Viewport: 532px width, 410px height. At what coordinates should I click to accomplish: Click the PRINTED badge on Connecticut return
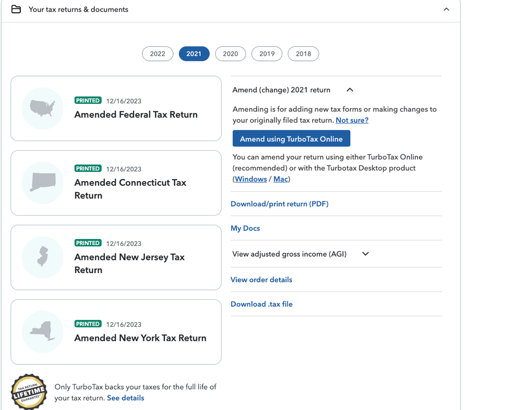[x=88, y=169]
